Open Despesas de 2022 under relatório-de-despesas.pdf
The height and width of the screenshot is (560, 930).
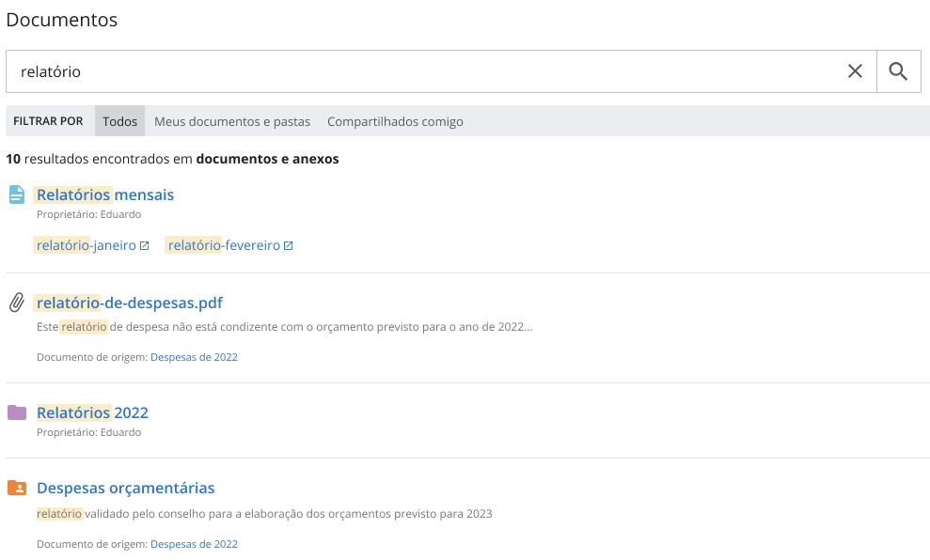(194, 357)
